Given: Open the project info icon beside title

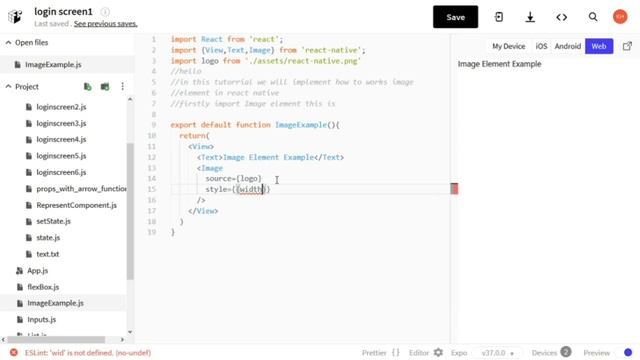Looking at the screenshot, I should coord(105,12).
